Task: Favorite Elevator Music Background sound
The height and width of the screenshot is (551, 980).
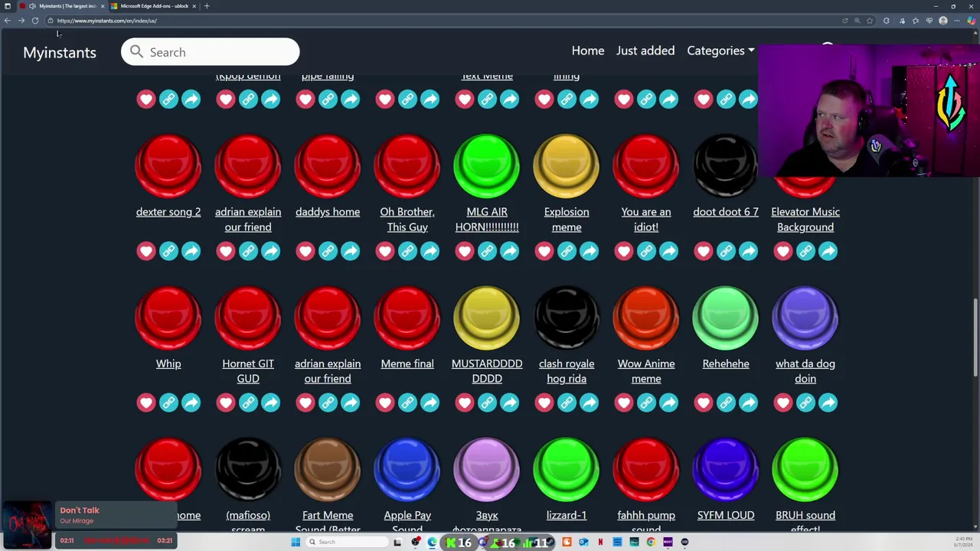Action: [783, 251]
